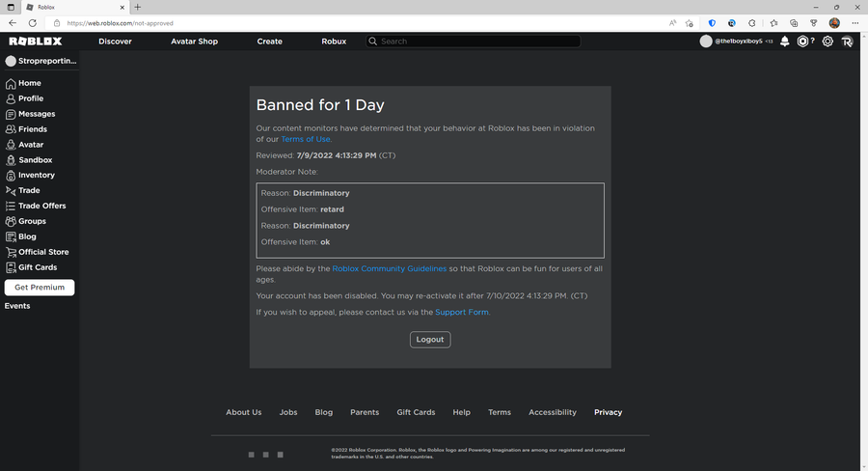Go to Friends in the sidebar
This screenshot has height=471, width=868.
coord(26,129)
